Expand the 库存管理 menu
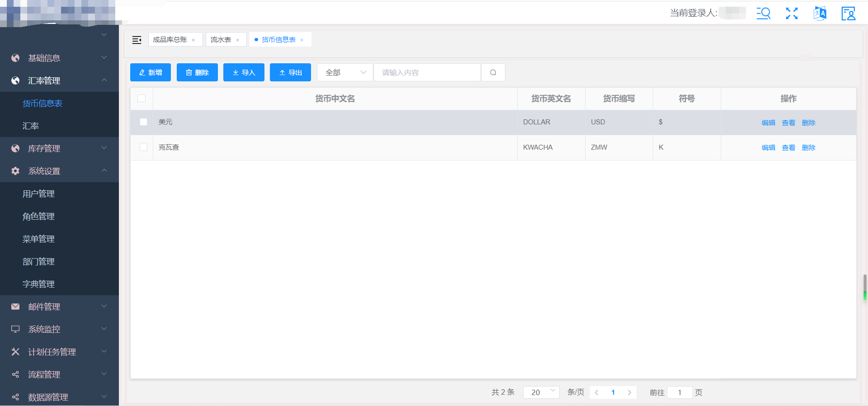 59,148
